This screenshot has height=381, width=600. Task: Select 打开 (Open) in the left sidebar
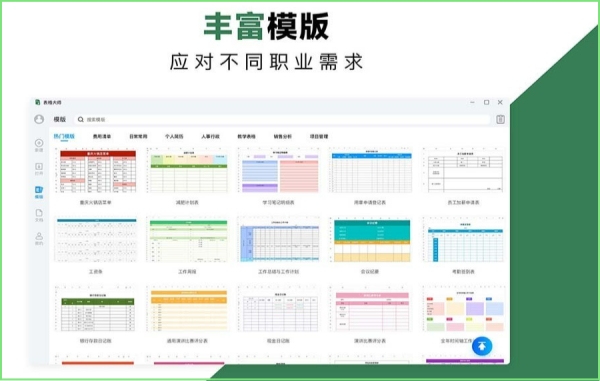[x=39, y=169]
